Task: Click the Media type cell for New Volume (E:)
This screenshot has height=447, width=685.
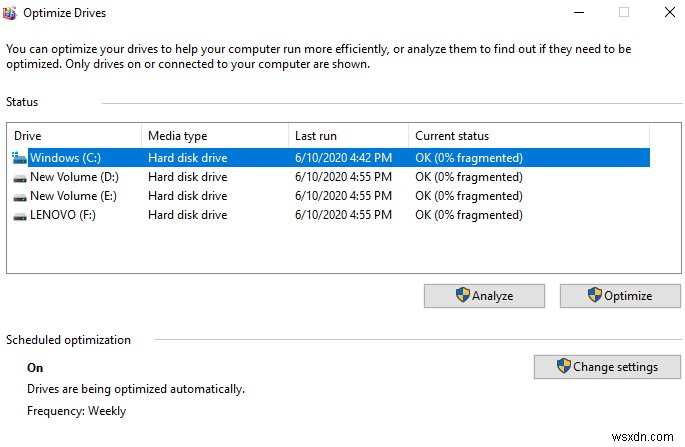Action: pos(188,196)
